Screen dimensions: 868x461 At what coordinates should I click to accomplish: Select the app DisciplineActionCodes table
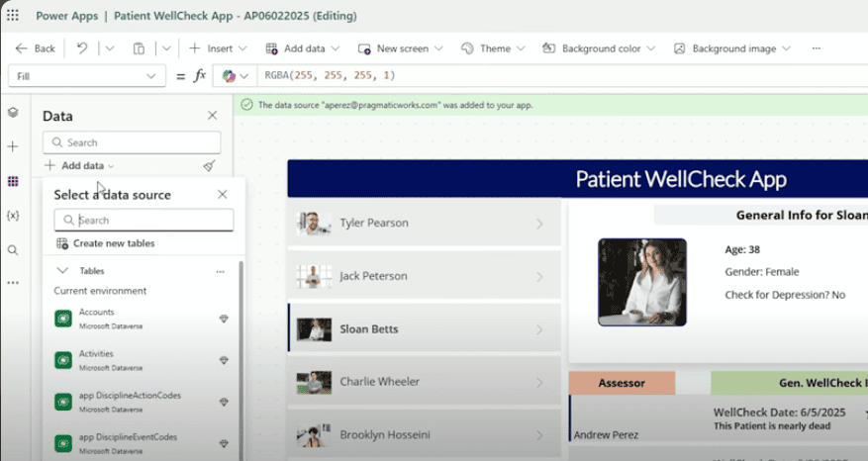coord(142,402)
